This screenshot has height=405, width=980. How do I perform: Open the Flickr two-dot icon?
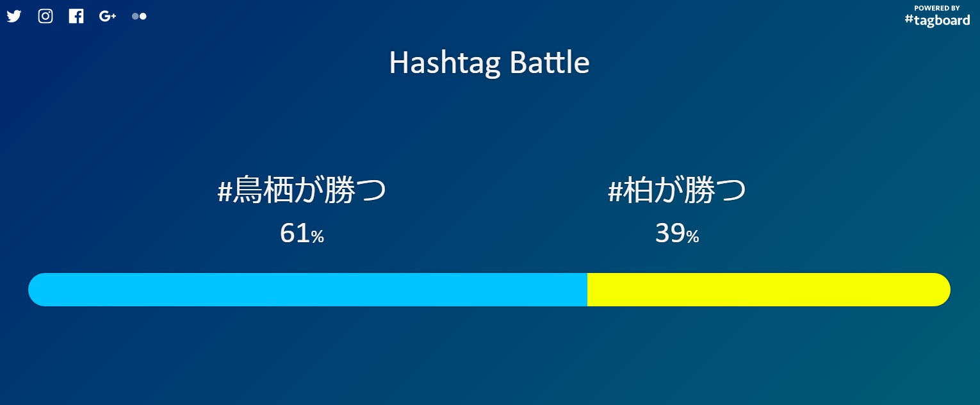[x=139, y=16]
